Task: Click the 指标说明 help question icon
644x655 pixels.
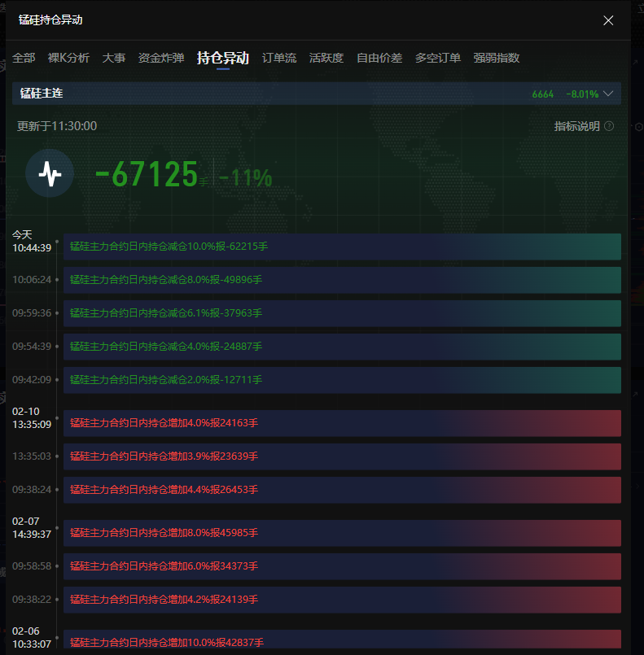Action: 609,126
